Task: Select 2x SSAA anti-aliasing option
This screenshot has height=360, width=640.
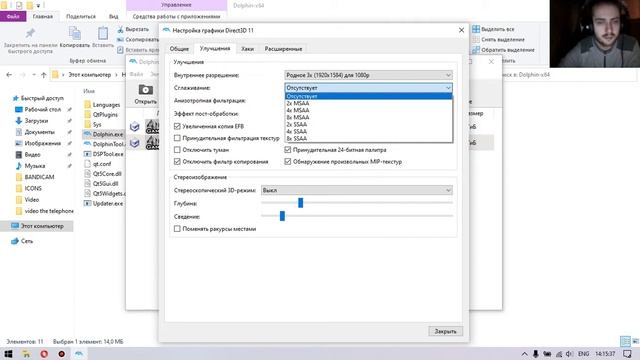Action: (x=369, y=124)
